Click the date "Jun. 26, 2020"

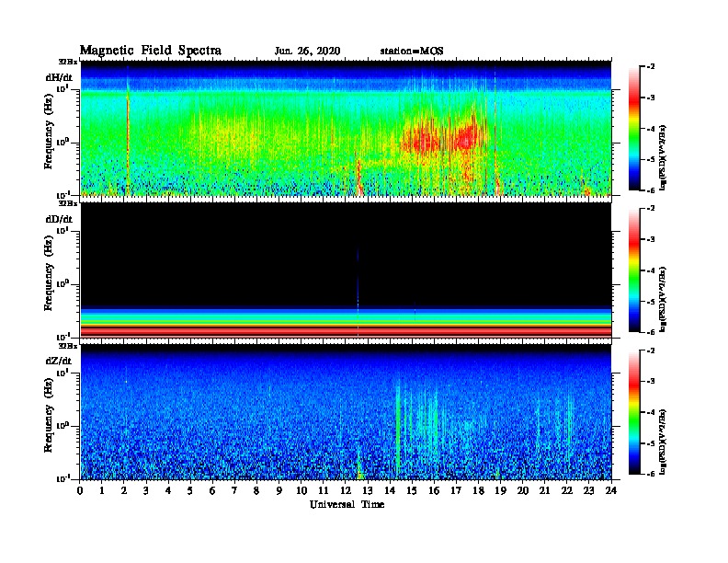[x=307, y=52]
